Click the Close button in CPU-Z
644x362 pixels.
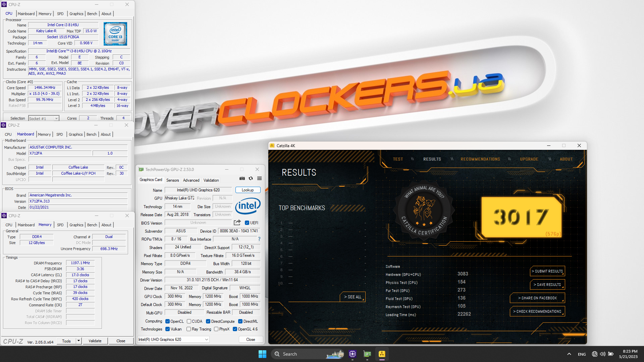(121, 341)
